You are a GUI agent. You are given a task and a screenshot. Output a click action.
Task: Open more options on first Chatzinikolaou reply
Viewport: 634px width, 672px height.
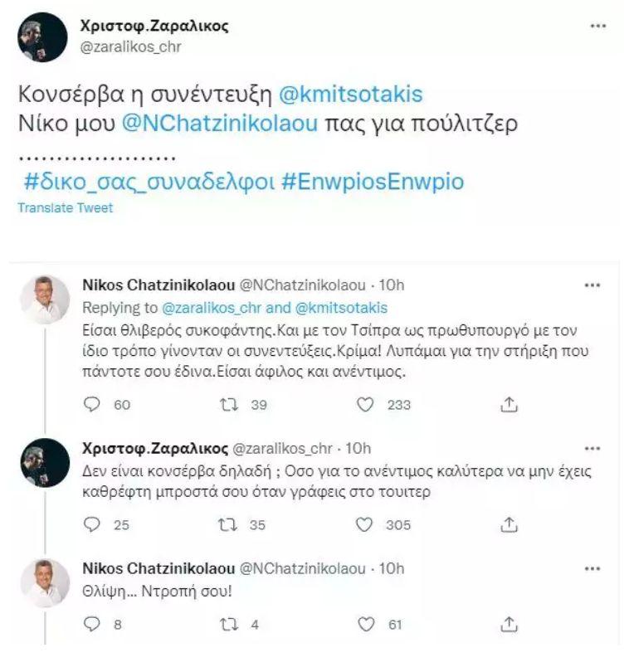(x=593, y=286)
